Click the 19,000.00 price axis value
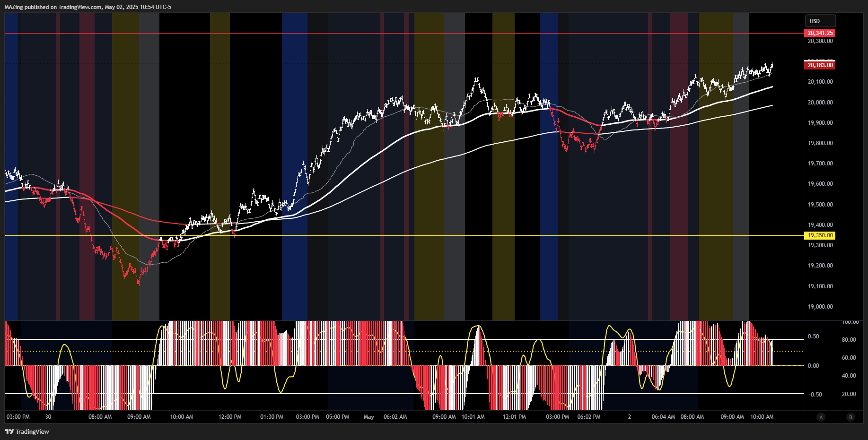 [820, 307]
